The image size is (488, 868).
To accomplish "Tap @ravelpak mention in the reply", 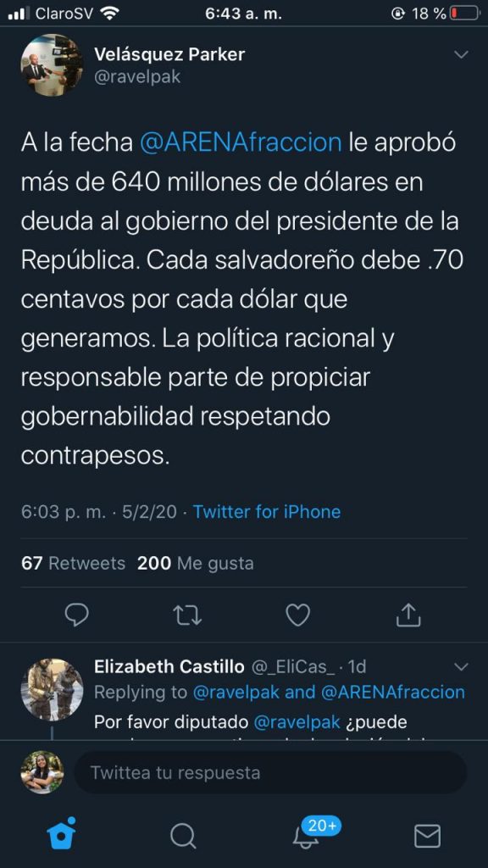I will coord(297,722).
